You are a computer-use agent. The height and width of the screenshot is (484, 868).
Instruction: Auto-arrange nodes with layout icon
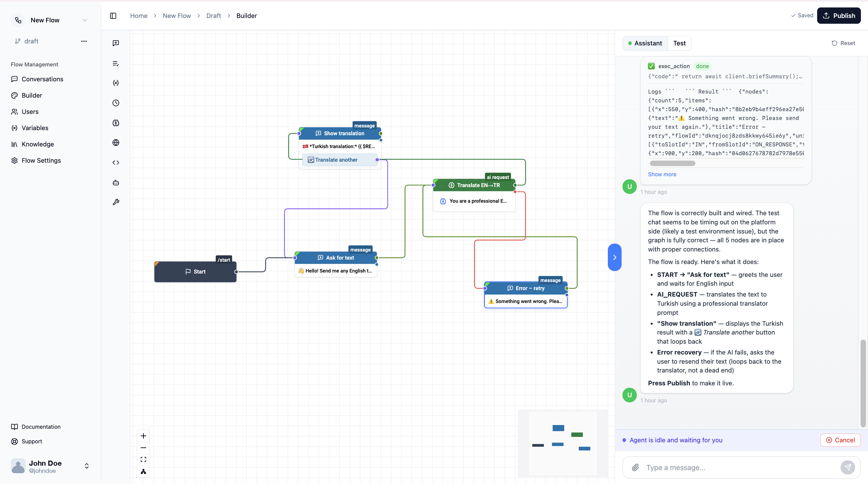pyautogui.click(x=143, y=471)
